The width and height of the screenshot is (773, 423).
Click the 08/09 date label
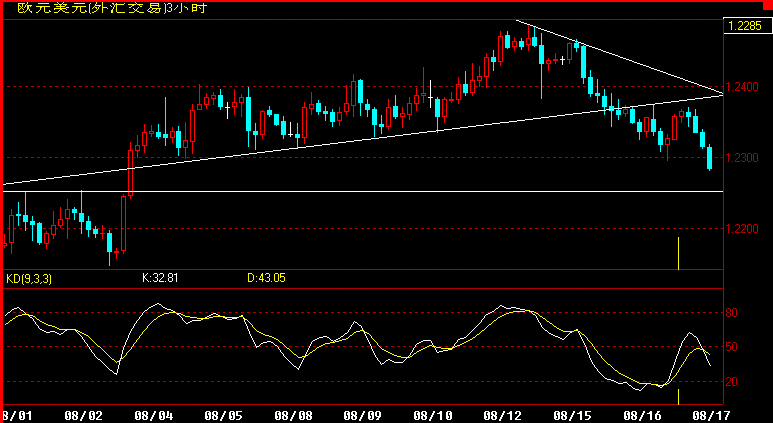point(363,416)
